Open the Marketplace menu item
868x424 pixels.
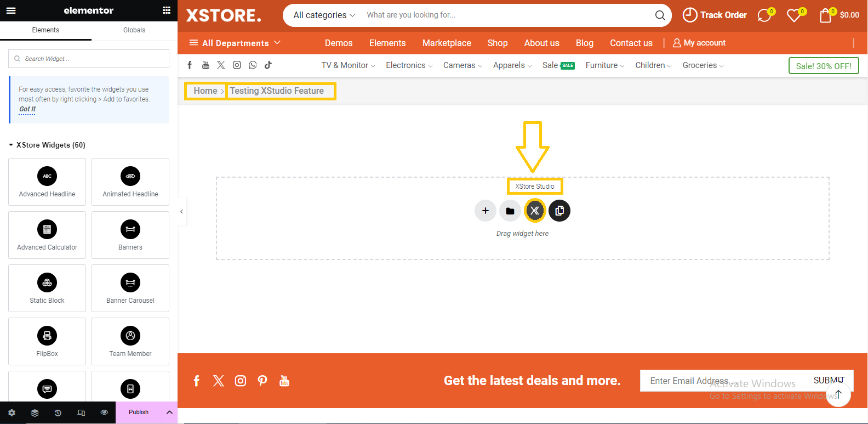point(447,43)
